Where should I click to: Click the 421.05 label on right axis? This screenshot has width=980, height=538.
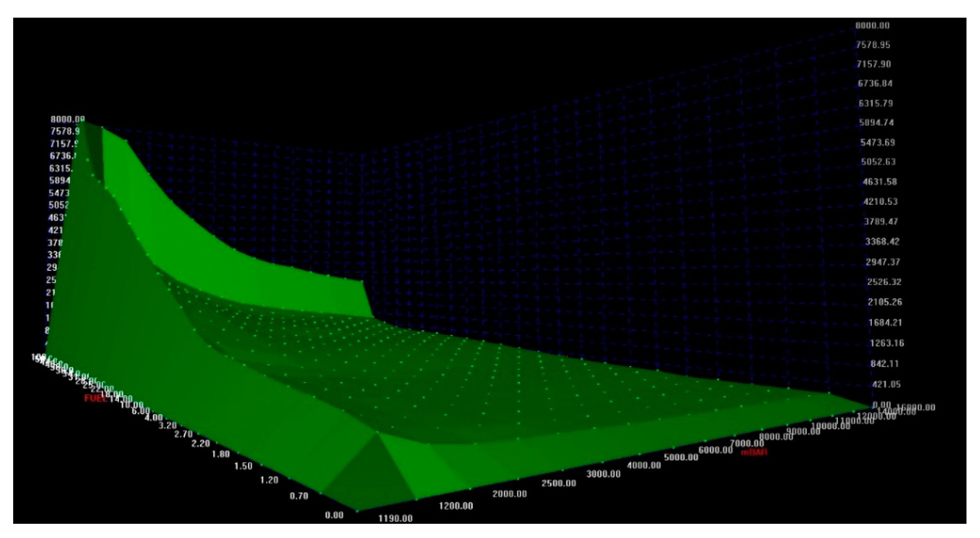pyautogui.click(x=887, y=384)
